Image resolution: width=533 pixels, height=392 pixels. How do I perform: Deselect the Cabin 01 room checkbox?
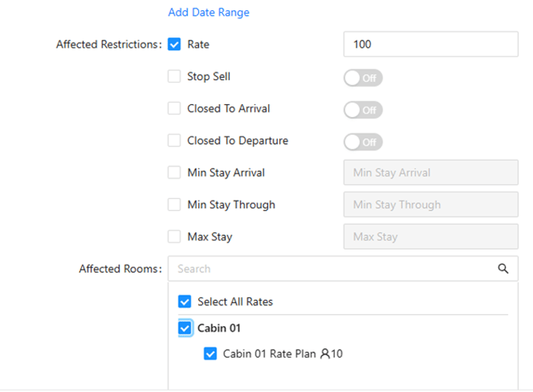[x=185, y=328]
